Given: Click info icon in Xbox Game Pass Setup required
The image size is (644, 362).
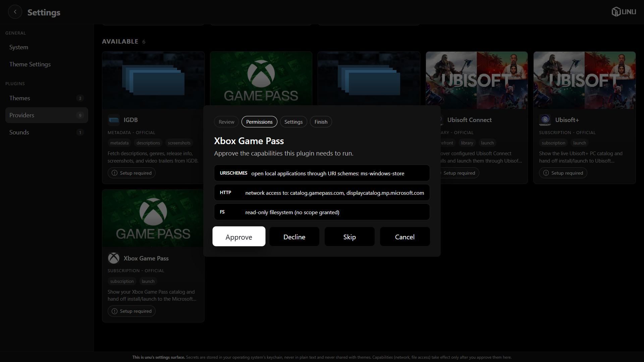Looking at the screenshot, I should coord(114,311).
